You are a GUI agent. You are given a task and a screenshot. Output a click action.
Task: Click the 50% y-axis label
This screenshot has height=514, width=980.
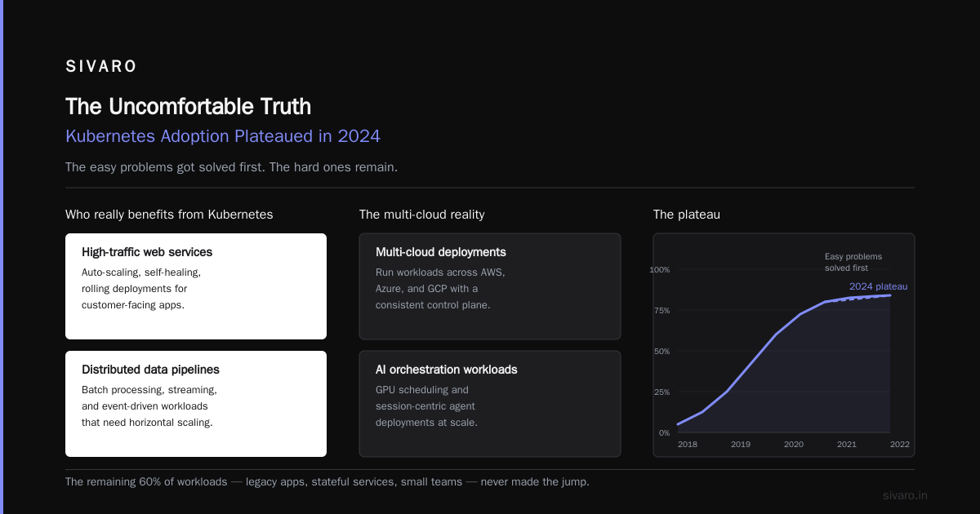[x=661, y=352]
